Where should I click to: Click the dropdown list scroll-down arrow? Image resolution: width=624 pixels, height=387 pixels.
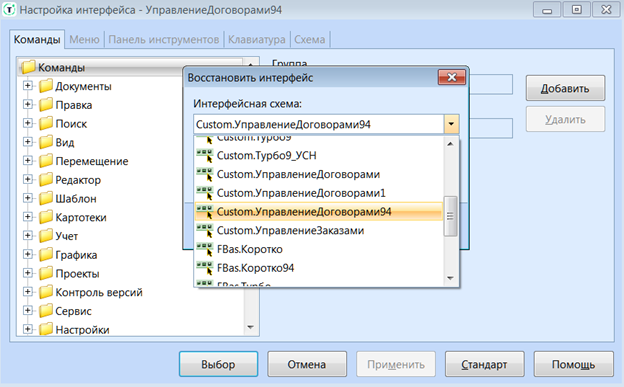(x=450, y=278)
